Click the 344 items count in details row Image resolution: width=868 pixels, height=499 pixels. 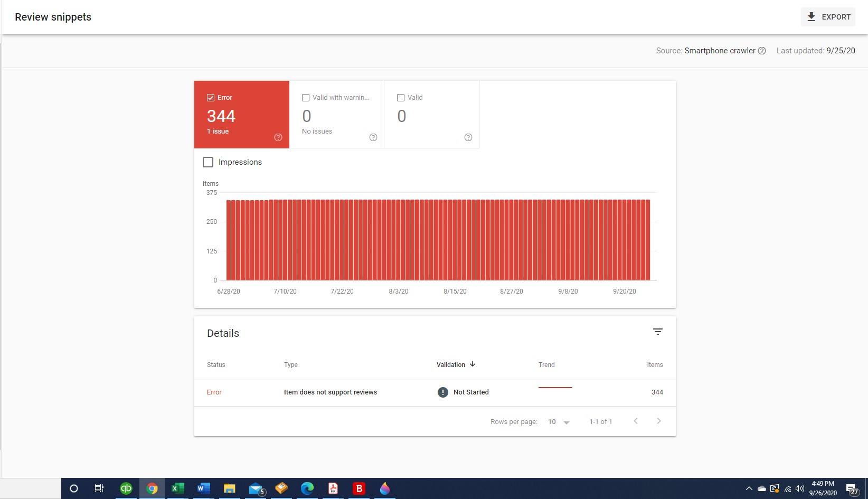coord(657,392)
